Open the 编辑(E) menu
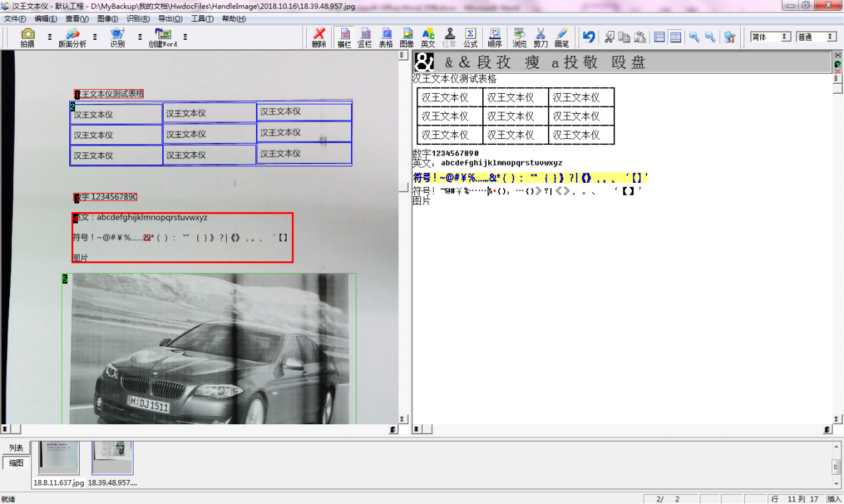The image size is (844, 504). click(x=46, y=19)
